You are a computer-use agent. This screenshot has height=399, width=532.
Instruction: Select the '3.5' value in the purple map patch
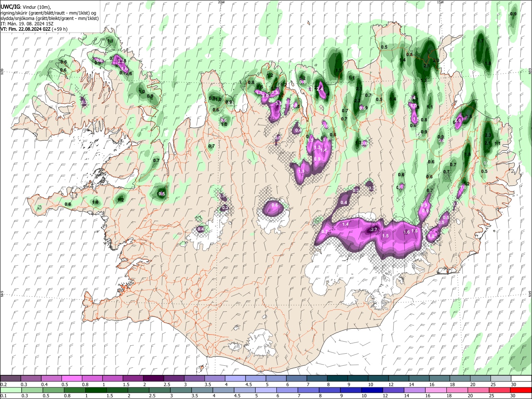[278, 103]
